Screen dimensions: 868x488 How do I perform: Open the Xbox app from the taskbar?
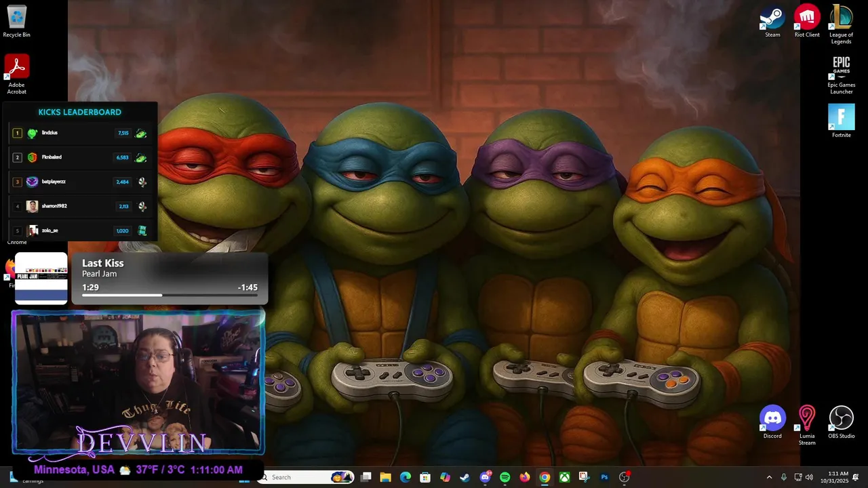[x=564, y=477]
